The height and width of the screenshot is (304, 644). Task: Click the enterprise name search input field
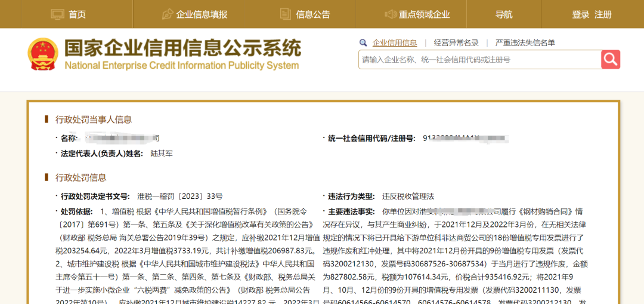click(x=479, y=60)
